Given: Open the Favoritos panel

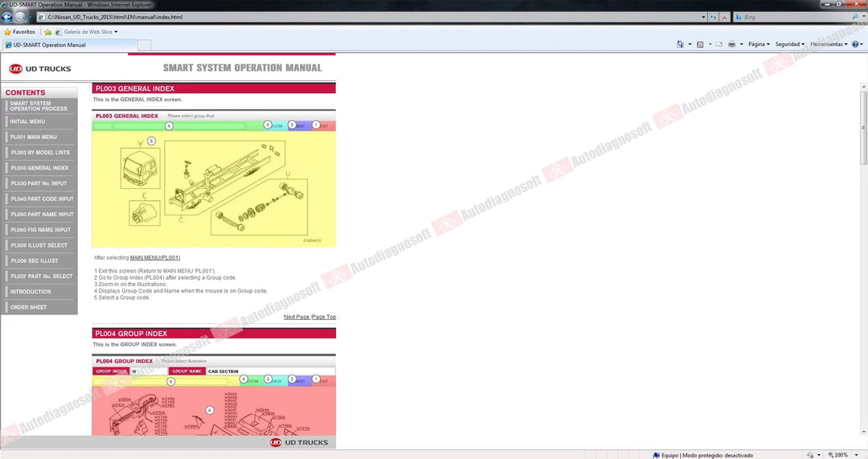Looking at the screenshot, I should click(x=19, y=32).
